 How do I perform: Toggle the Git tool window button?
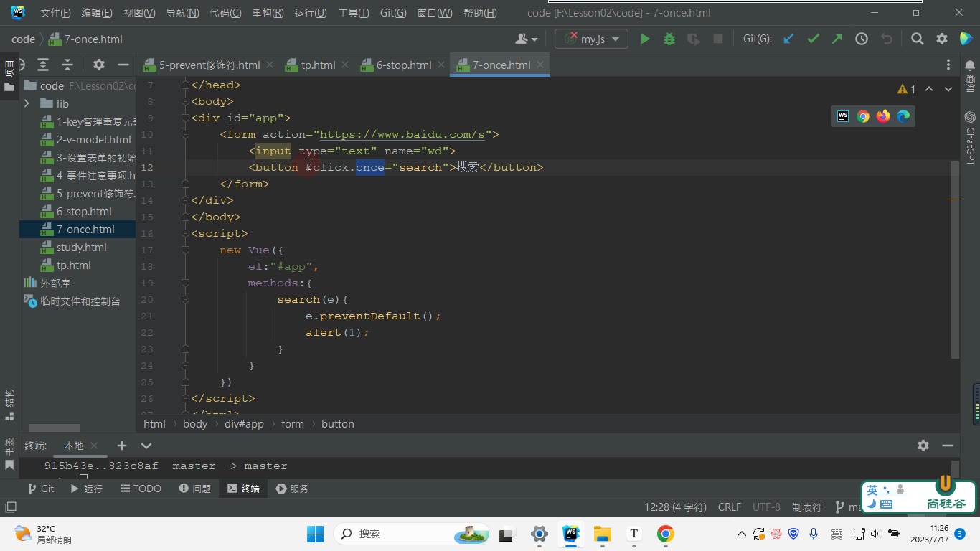click(41, 489)
